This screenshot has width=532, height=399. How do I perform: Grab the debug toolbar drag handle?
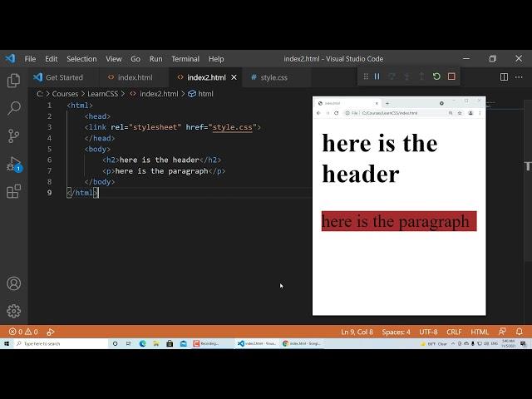366,76
